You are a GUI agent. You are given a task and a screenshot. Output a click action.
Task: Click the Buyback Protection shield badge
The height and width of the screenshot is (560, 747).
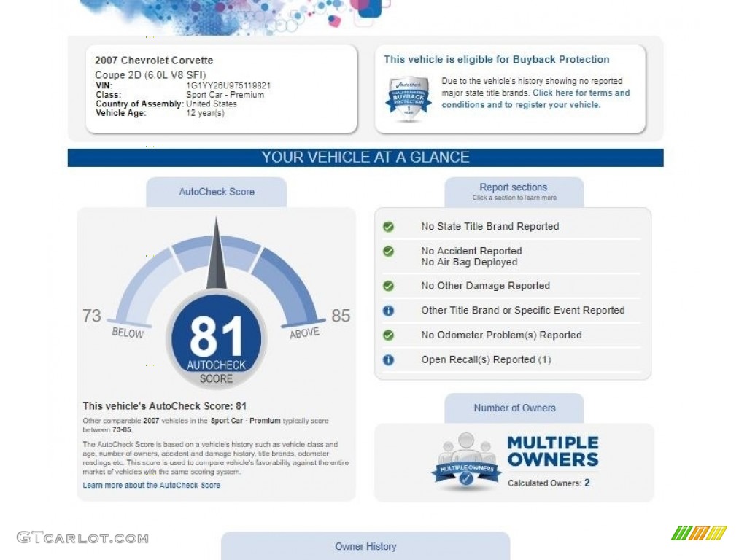click(x=409, y=99)
